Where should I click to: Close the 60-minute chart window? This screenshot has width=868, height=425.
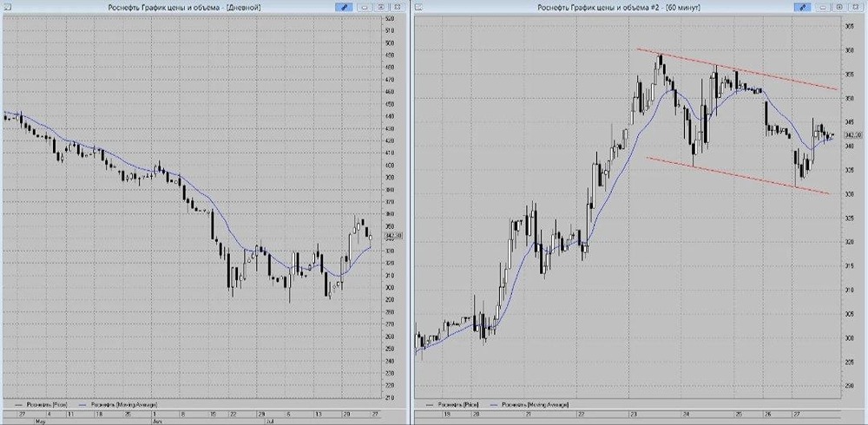point(855,7)
